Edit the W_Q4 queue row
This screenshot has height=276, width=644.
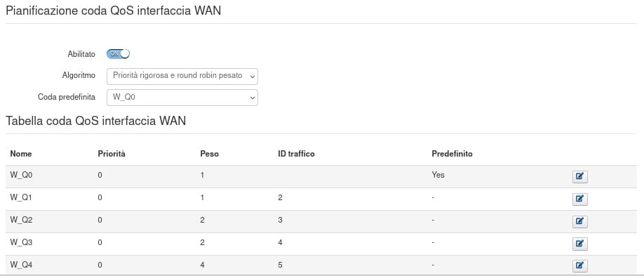580,266
